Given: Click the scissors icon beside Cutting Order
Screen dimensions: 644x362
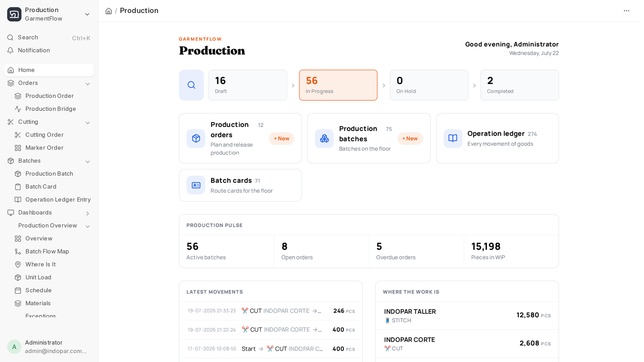Looking at the screenshot, I should coord(18,135).
